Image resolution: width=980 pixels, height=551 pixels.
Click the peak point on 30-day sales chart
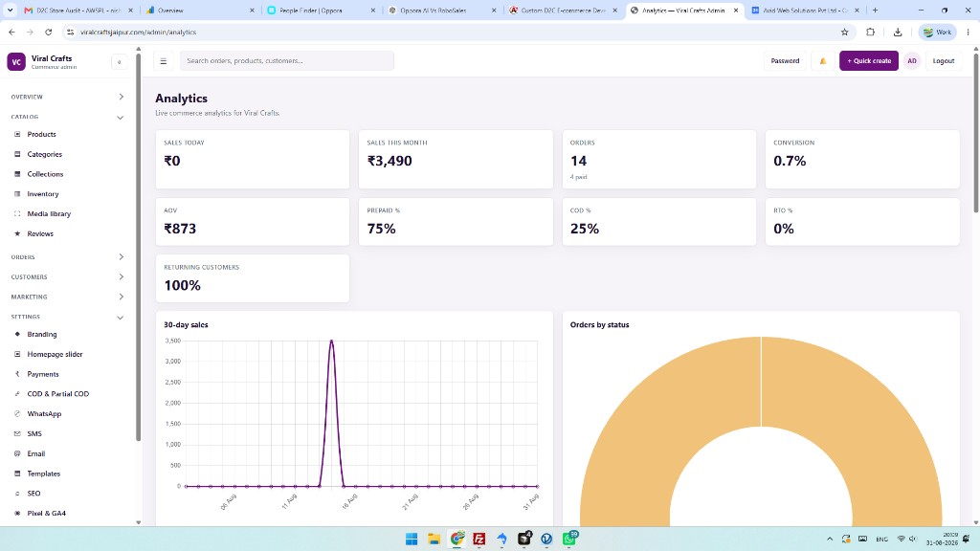[x=331, y=342]
